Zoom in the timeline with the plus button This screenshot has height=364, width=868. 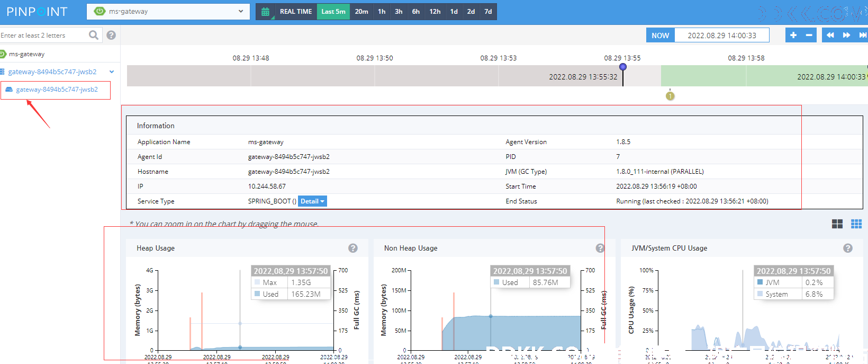click(793, 35)
